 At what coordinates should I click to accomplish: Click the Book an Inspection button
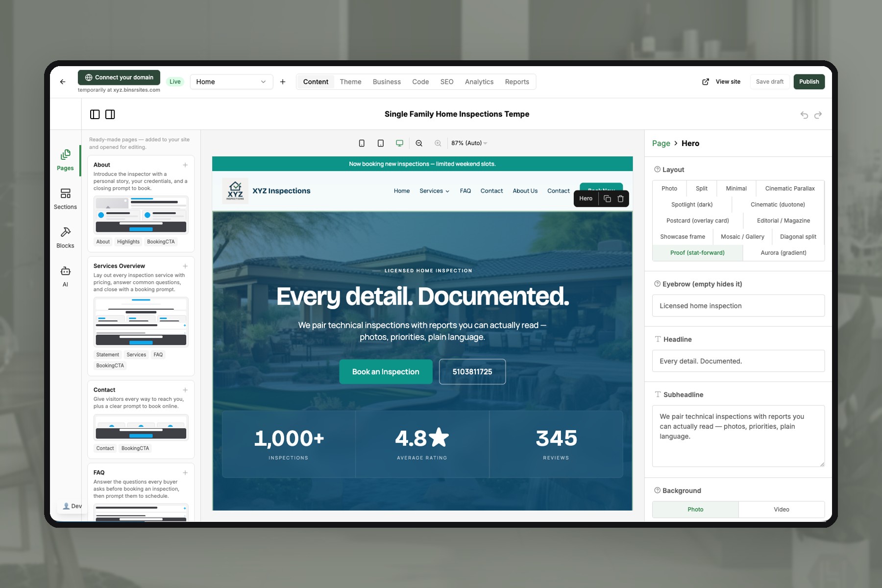[386, 372]
